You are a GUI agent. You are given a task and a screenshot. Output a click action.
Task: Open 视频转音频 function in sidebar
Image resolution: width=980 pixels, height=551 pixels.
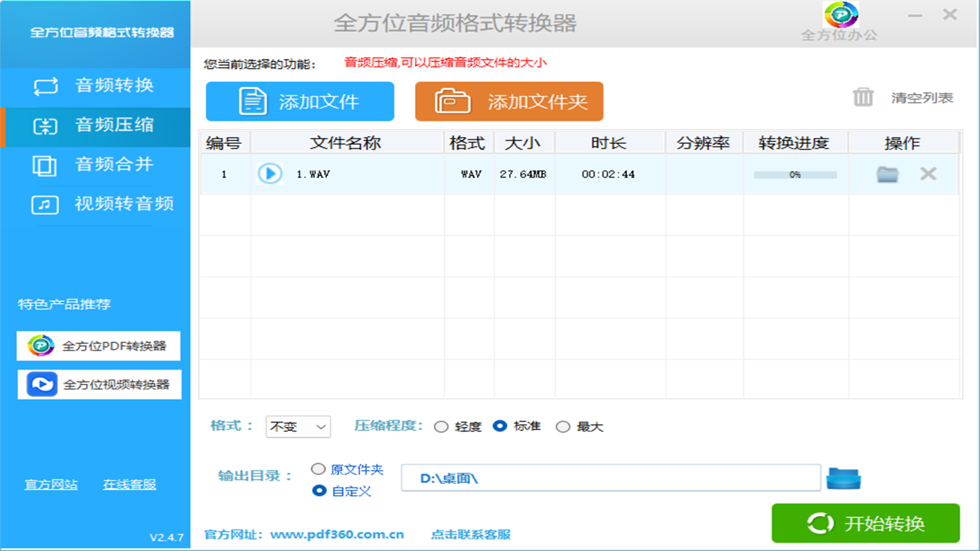pyautogui.click(x=95, y=204)
